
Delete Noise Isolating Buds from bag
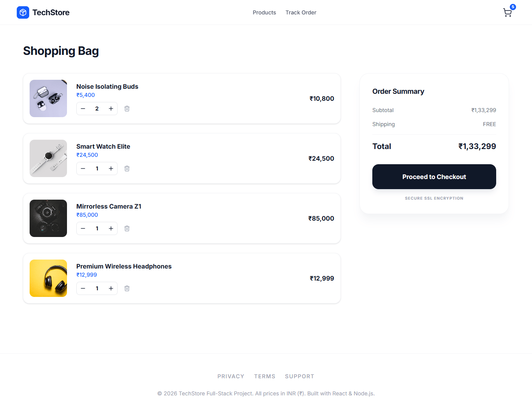pos(127,109)
